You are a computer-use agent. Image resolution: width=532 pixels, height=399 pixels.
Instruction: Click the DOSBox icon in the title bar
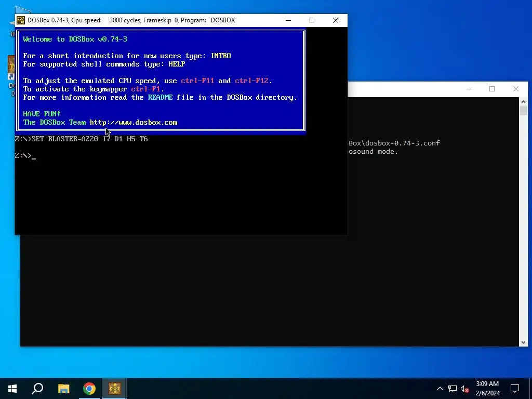pyautogui.click(x=20, y=20)
